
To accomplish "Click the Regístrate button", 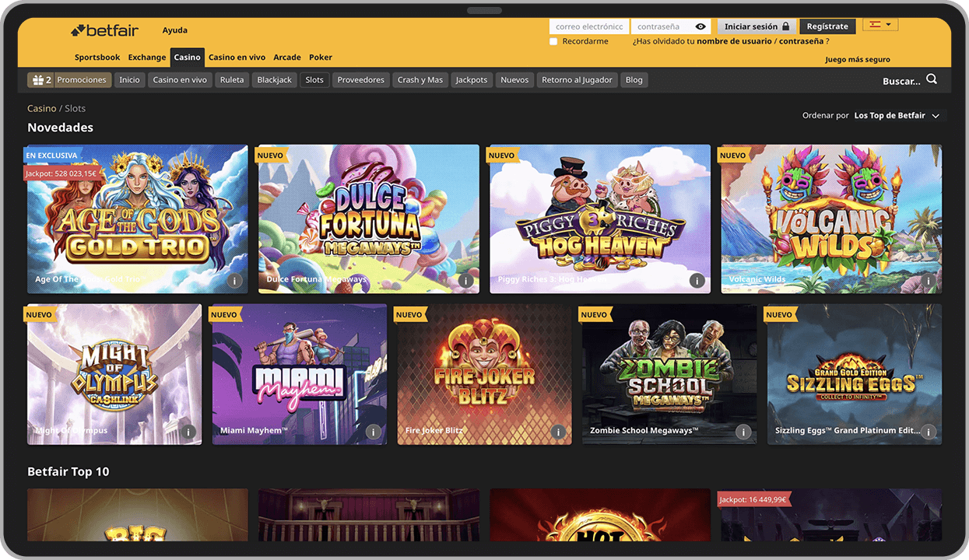I will click(827, 26).
